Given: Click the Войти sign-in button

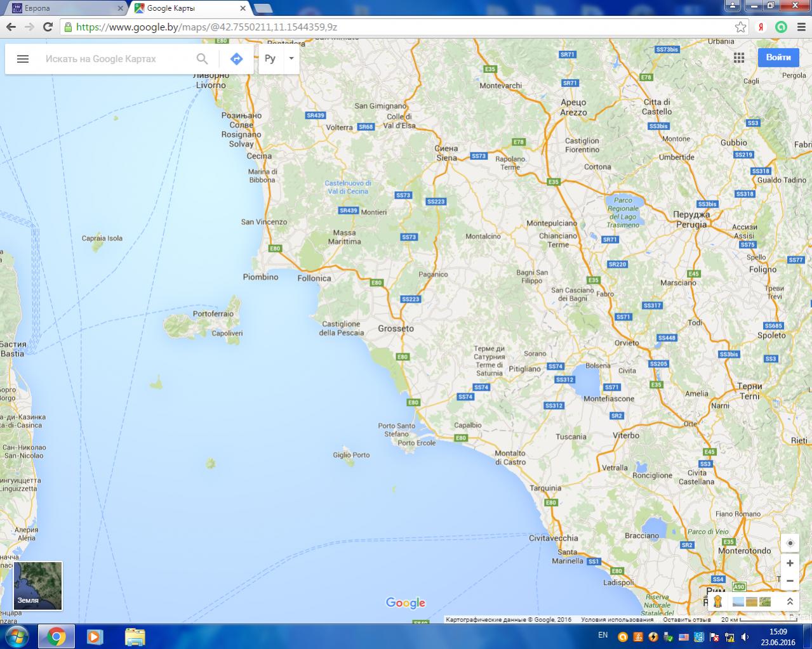Looking at the screenshot, I should pyautogui.click(x=778, y=57).
